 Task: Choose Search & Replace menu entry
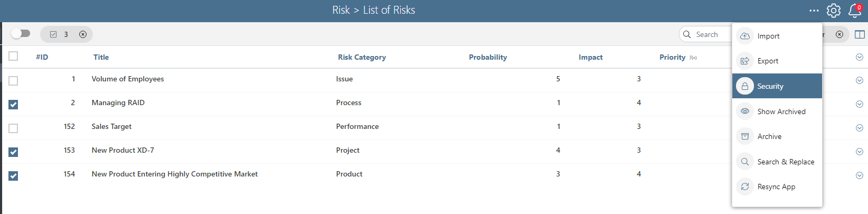pos(777,162)
